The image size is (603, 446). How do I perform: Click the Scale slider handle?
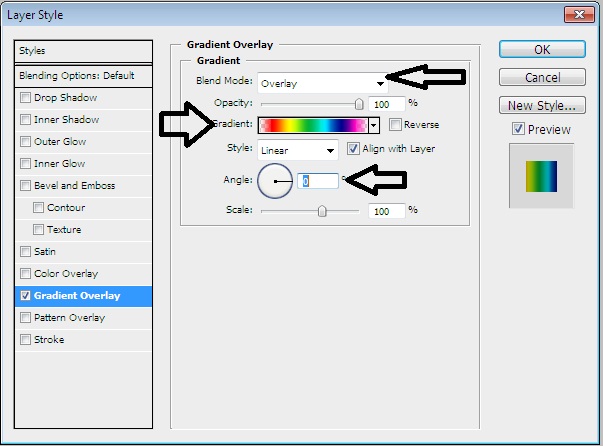(x=322, y=211)
